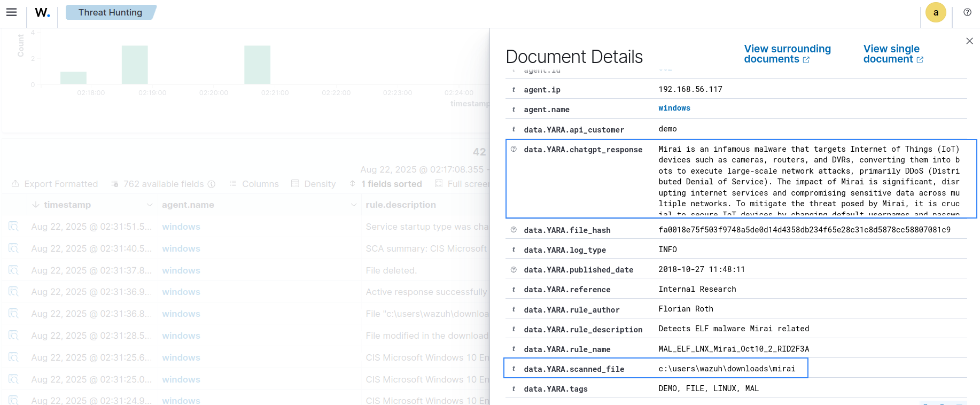Expand the timestamp column header menu
This screenshot has height=405, width=980.
pos(149,205)
